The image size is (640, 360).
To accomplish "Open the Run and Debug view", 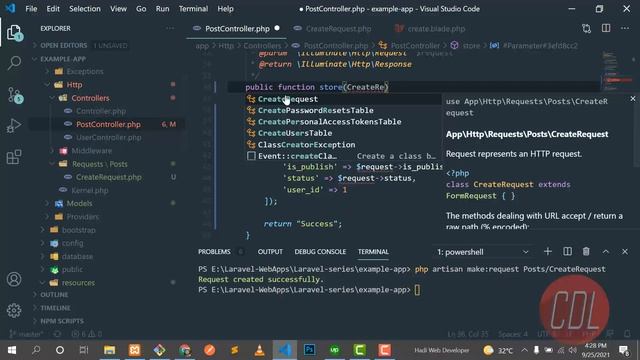I will (14, 125).
